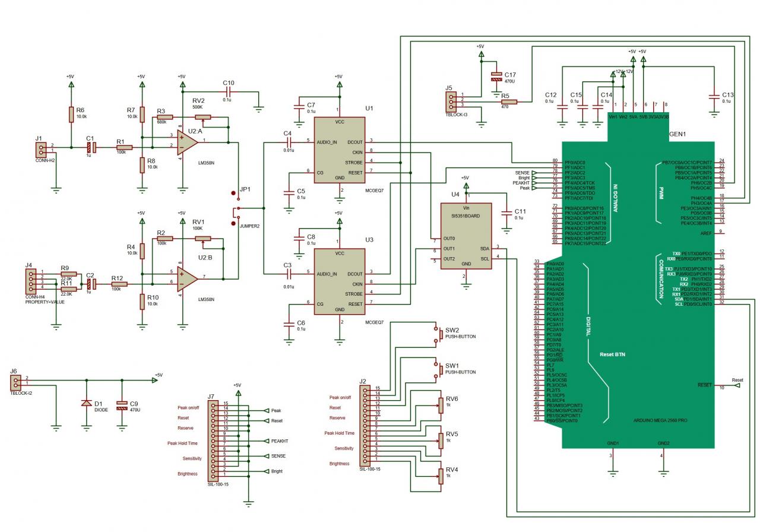Click the J6 TBLOCK-I2 terminal block
This screenshot has width=760, height=532.
(15, 382)
